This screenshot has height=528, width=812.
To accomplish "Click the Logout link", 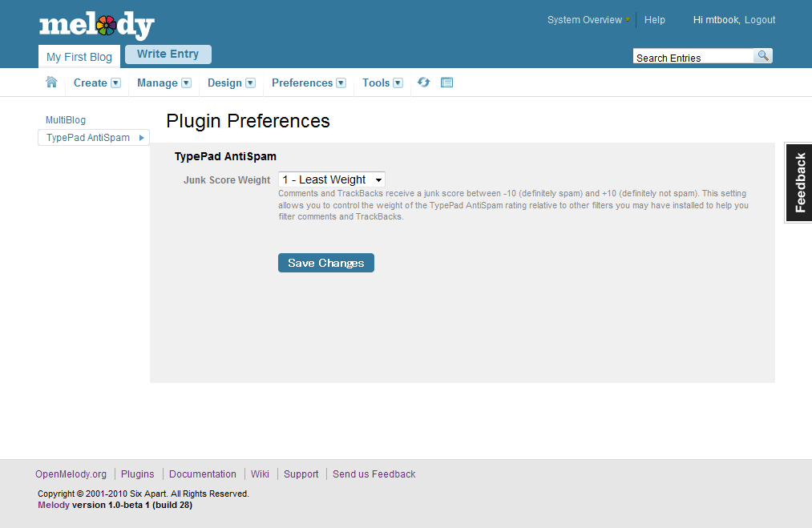I will click(x=760, y=20).
